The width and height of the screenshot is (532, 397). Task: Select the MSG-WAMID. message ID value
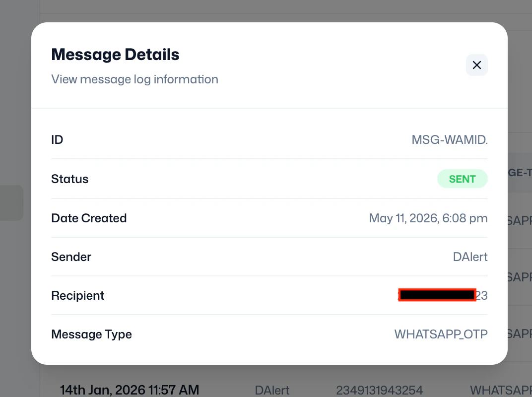click(450, 140)
